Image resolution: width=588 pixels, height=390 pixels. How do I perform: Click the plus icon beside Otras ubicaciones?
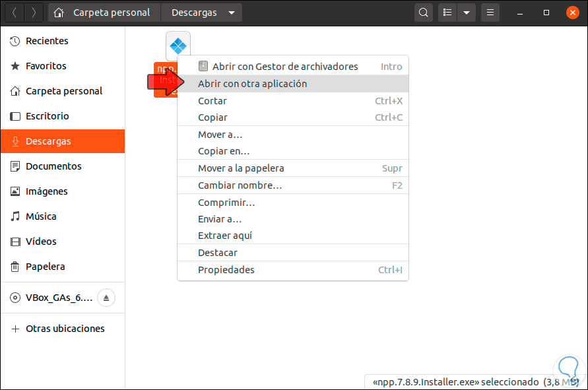(x=15, y=329)
